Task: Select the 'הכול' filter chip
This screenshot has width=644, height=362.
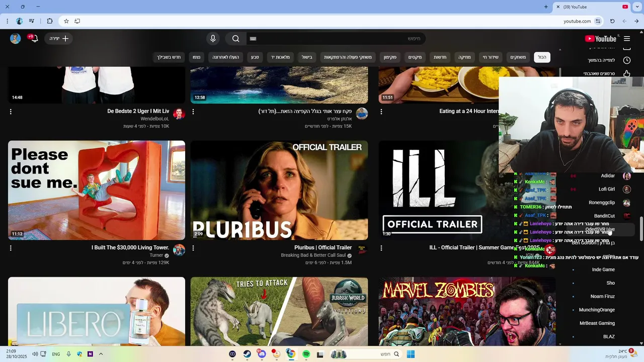Action: coord(542,57)
